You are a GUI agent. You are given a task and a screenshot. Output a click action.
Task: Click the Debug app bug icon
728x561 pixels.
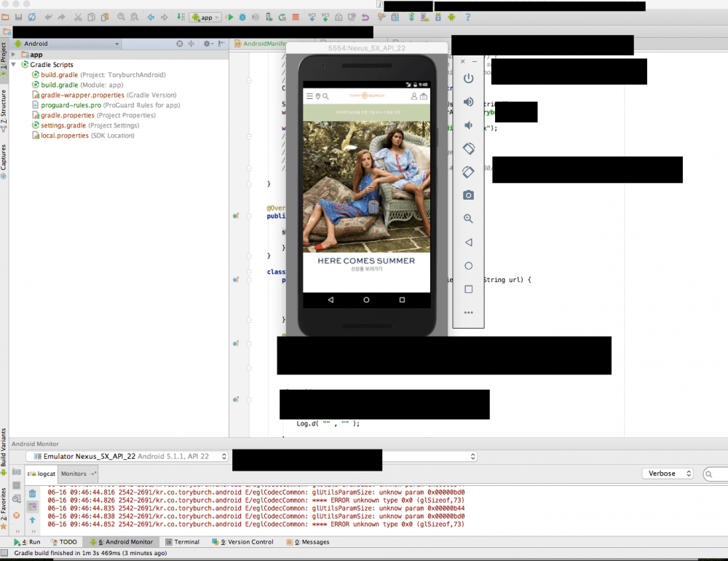[242, 17]
